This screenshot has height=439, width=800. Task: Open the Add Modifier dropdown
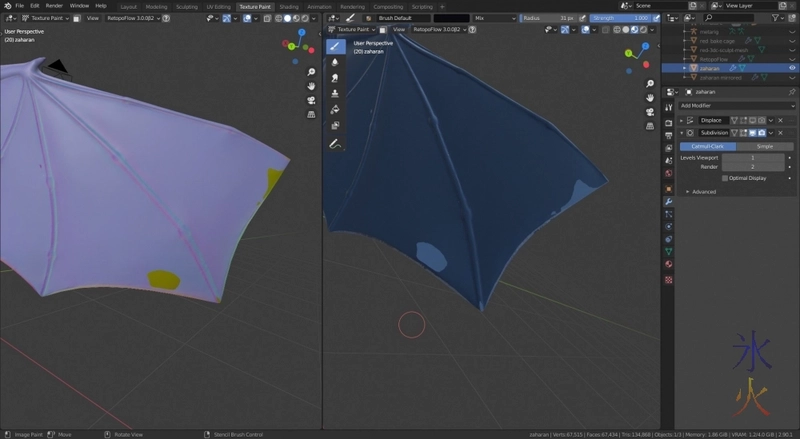click(735, 105)
